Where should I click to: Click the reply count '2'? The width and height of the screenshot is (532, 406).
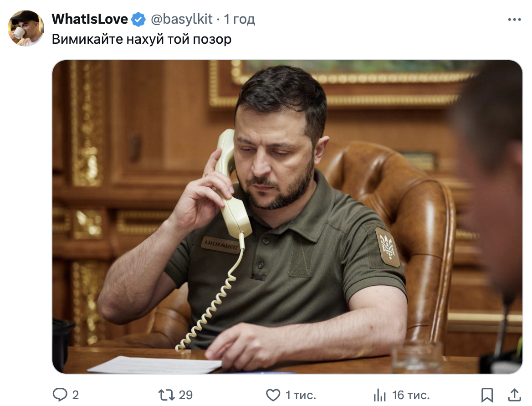(x=75, y=395)
